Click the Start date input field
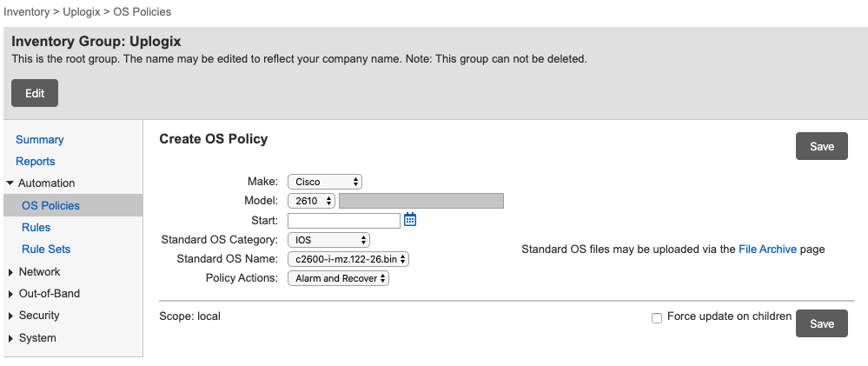868x366 pixels. click(344, 221)
